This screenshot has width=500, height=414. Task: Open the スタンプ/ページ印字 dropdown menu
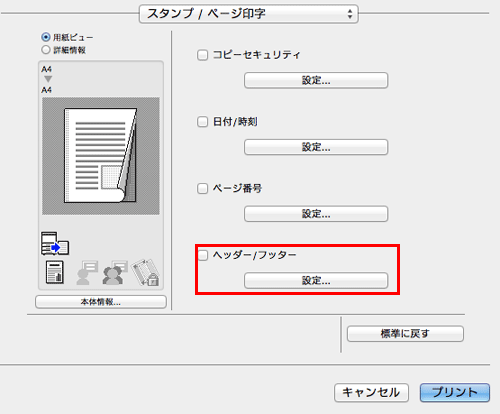[249, 14]
